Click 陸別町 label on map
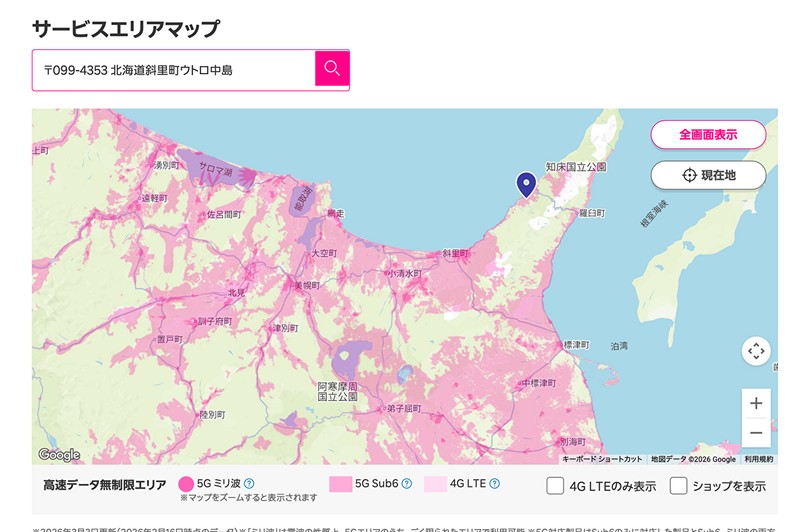812x532 pixels. (213, 414)
